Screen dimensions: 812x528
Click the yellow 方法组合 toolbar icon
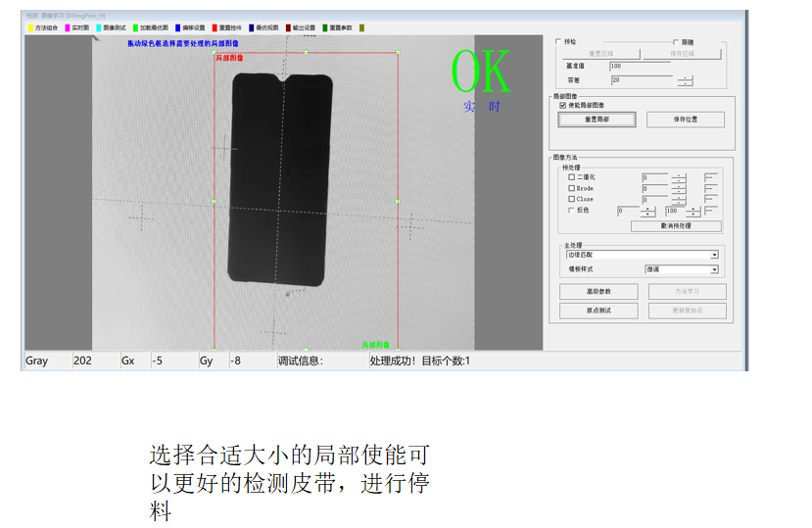point(30,27)
